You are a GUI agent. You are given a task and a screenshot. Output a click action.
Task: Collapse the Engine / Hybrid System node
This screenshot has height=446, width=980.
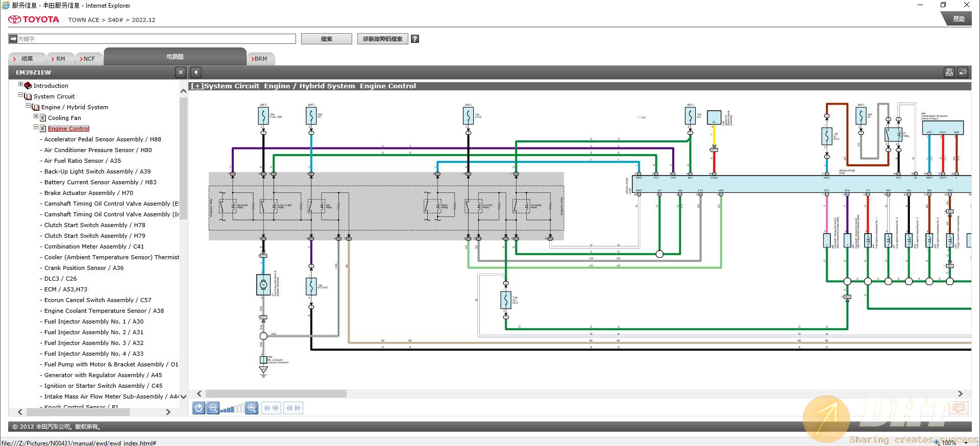click(x=28, y=106)
